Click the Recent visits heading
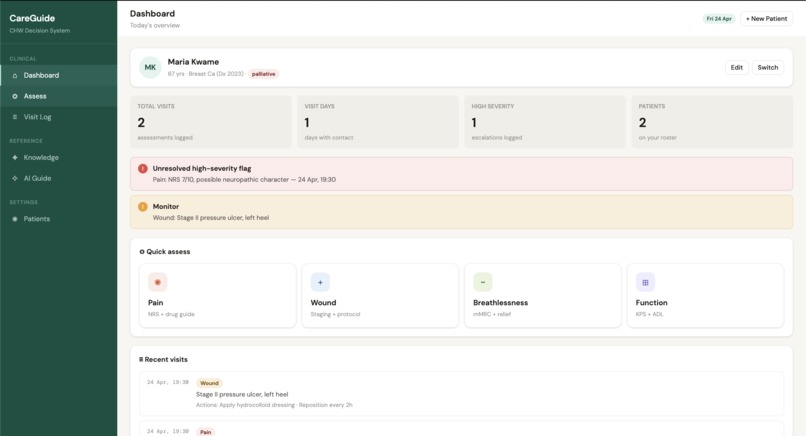The height and width of the screenshot is (436, 806). click(163, 359)
